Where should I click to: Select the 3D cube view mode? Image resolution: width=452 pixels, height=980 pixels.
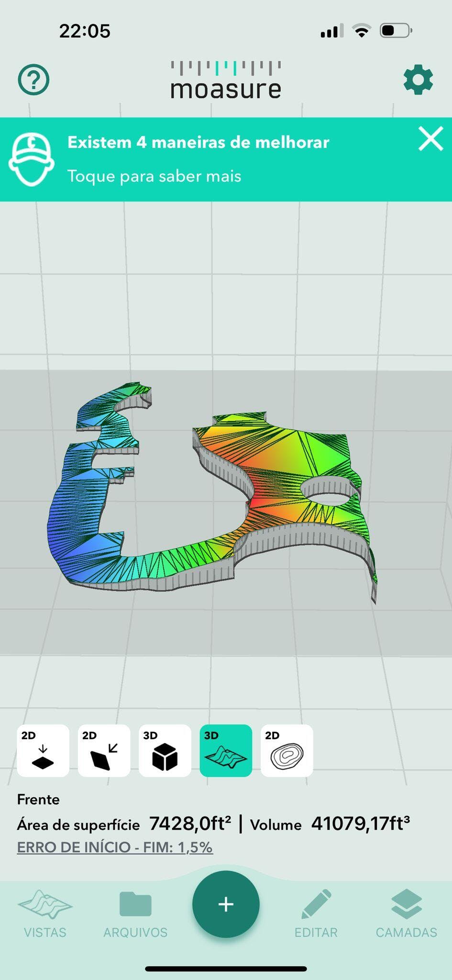pos(165,750)
